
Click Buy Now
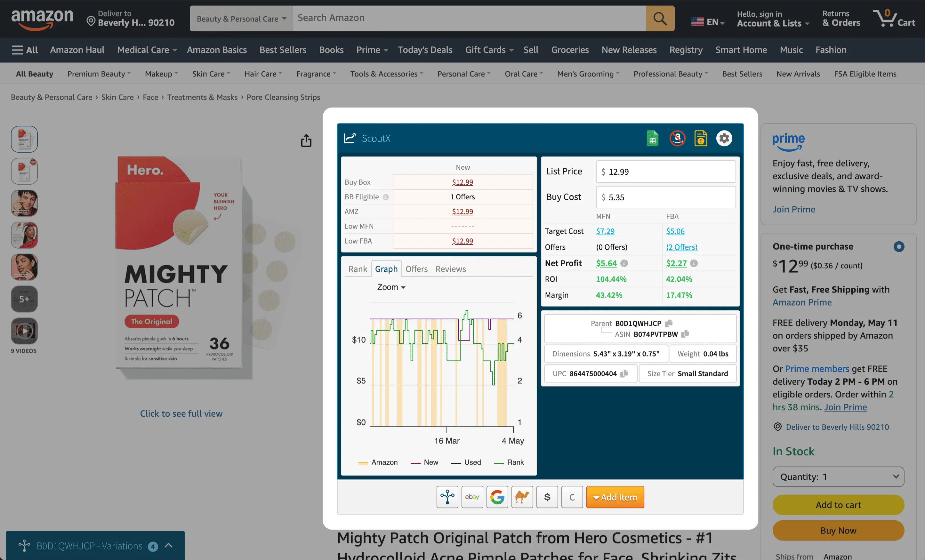click(x=838, y=530)
